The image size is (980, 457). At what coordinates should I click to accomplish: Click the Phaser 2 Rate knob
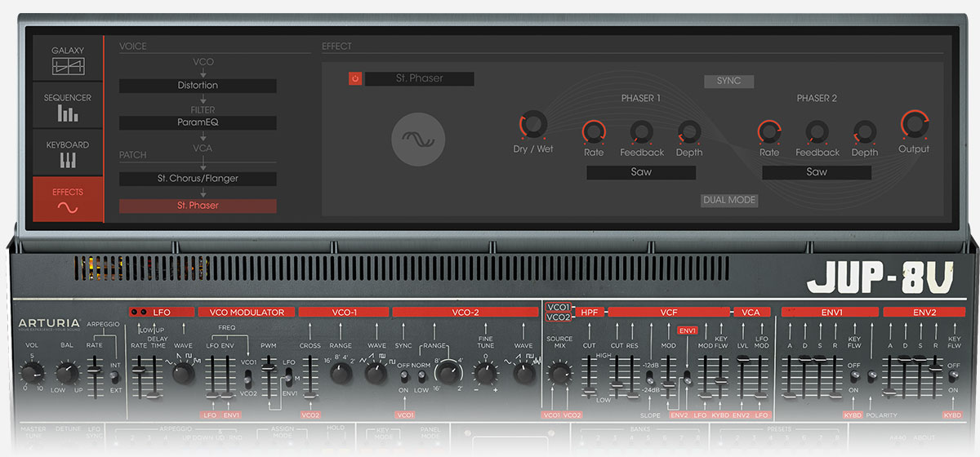coord(769,131)
